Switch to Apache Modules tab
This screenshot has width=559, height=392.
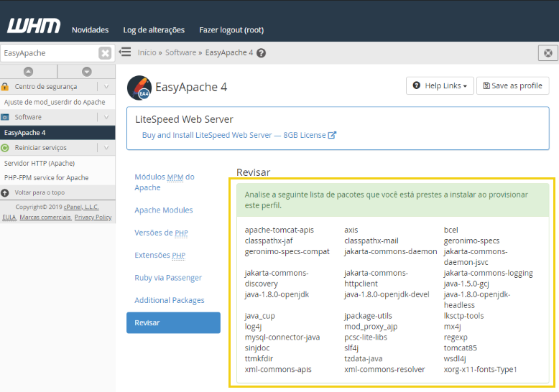[x=164, y=210]
